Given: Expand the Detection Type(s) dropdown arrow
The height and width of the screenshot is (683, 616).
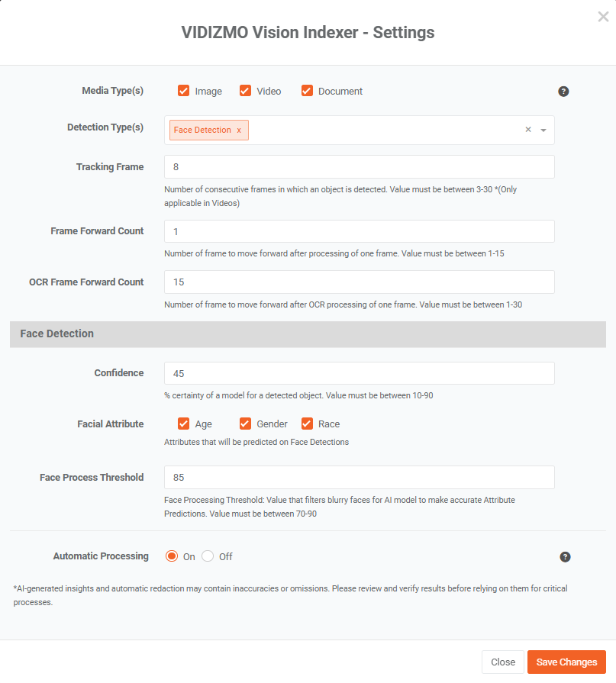Looking at the screenshot, I should point(543,130).
